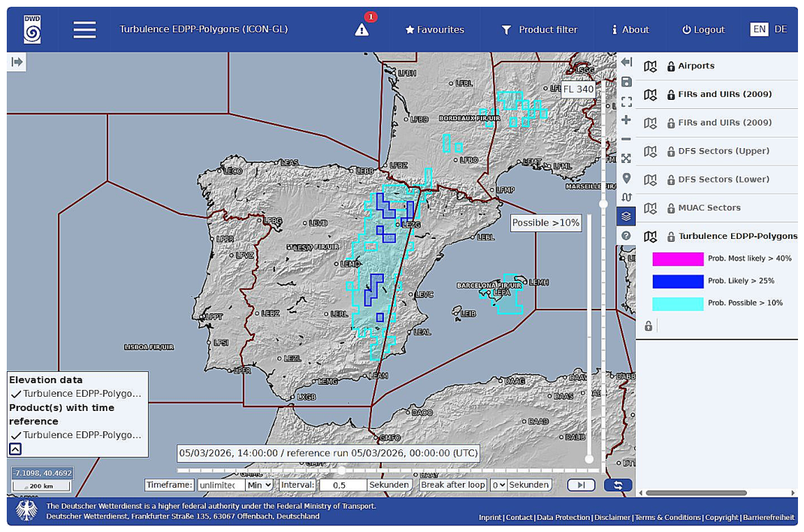This screenshot has width=804, height=532.
Task: Open the hamburger main menu
Action: 85,30
